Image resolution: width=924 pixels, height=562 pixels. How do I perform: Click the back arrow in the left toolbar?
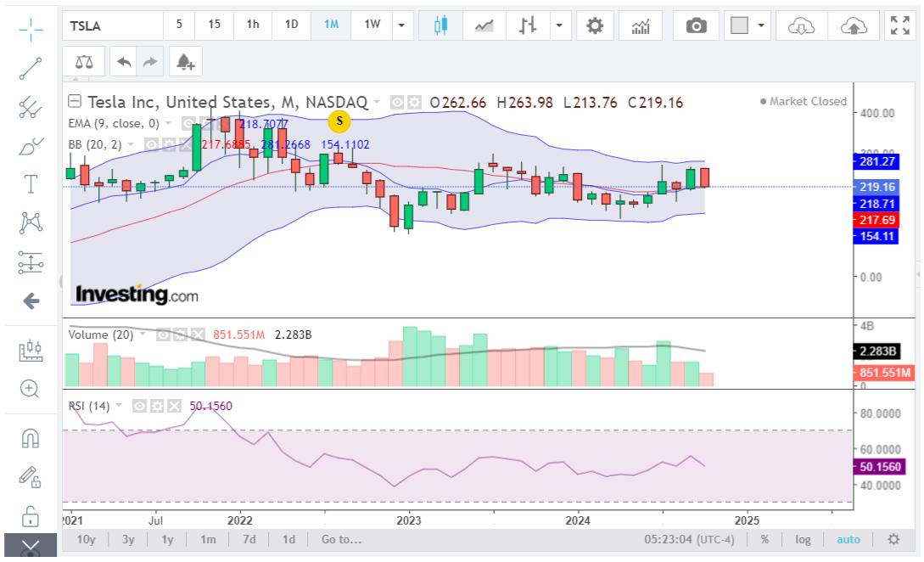click(x=31, y=301)
